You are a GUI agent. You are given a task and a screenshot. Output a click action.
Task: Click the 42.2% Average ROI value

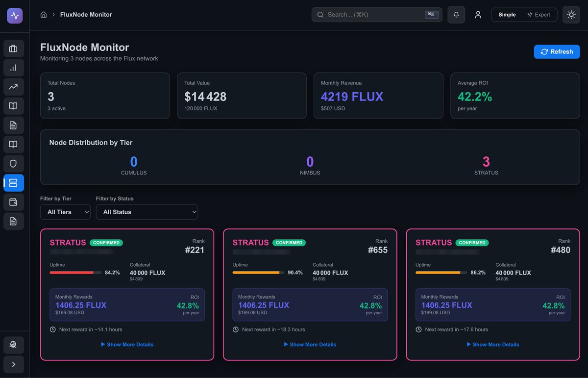pyautogui.click(x=475, y=97)
